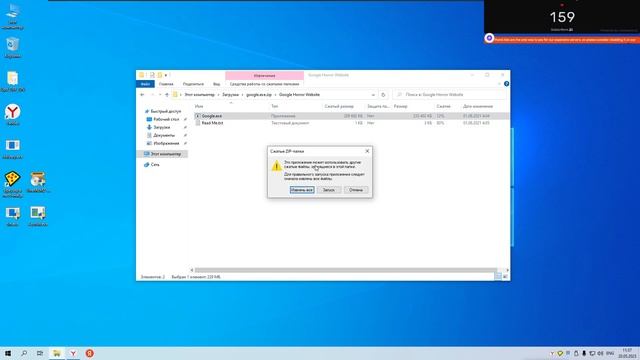Click Этот компьютер in address path
The height and width of the screenshot is (360, 640).
(200, 95)
